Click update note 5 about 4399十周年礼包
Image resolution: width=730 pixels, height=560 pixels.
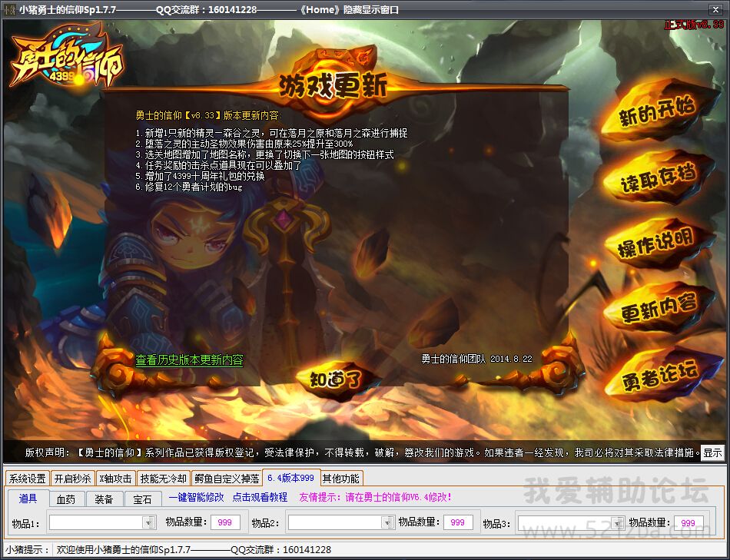[x=201, y=176]
